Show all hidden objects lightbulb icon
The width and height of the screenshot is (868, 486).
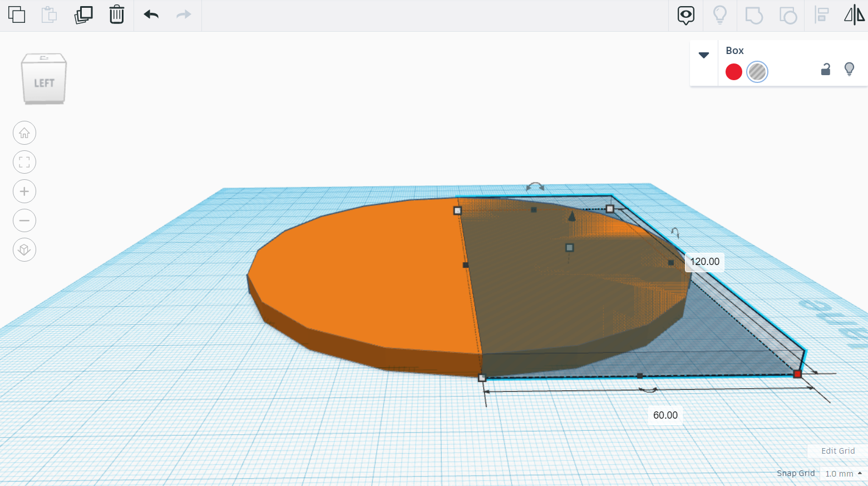tap(720, 15)
